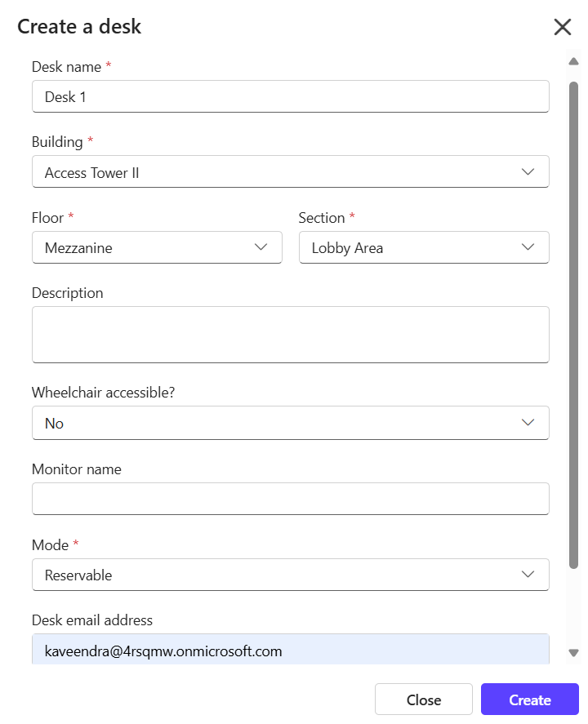
Task: Open the Access Tower II building dropdown
Action: click(290, 171)
